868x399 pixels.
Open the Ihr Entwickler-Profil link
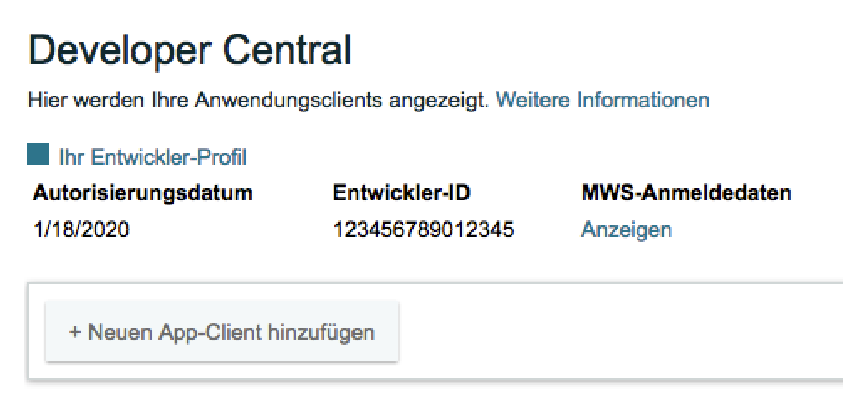click(152, 157)
